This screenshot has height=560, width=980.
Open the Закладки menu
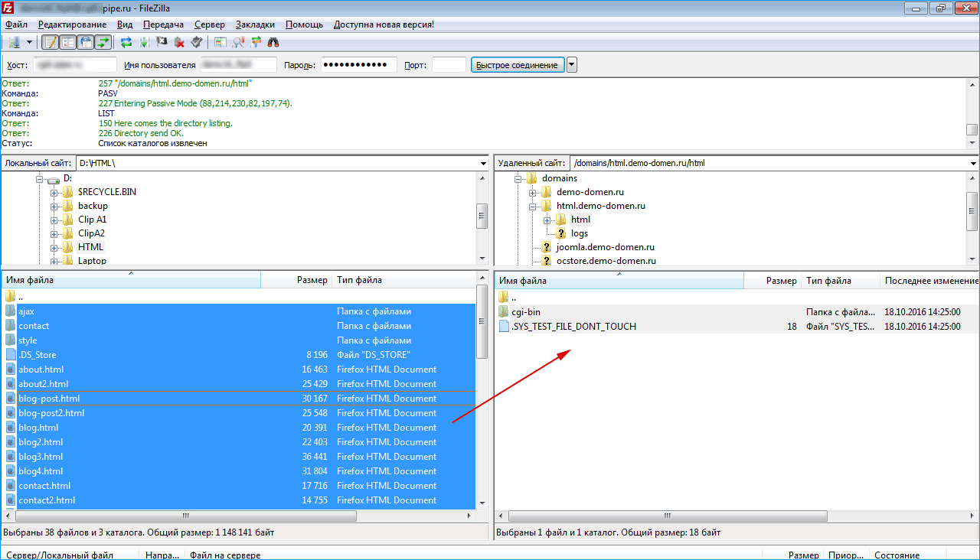(255, 24)
